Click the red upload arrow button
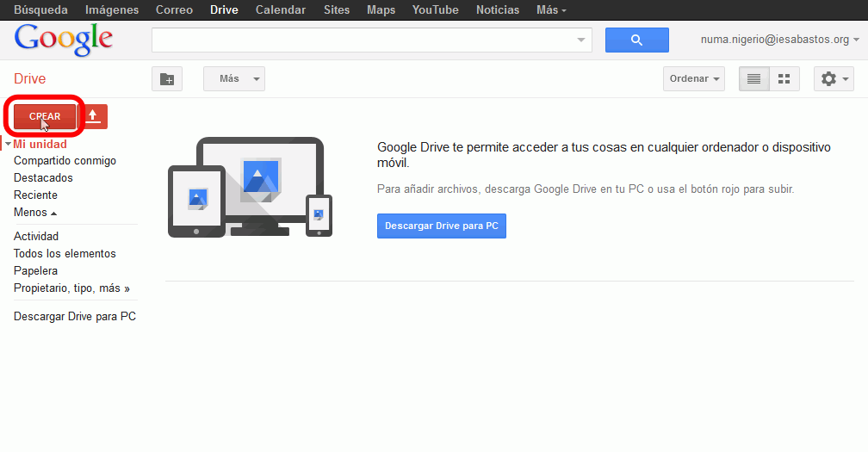 pyautogui.click(x=93, y=116)
